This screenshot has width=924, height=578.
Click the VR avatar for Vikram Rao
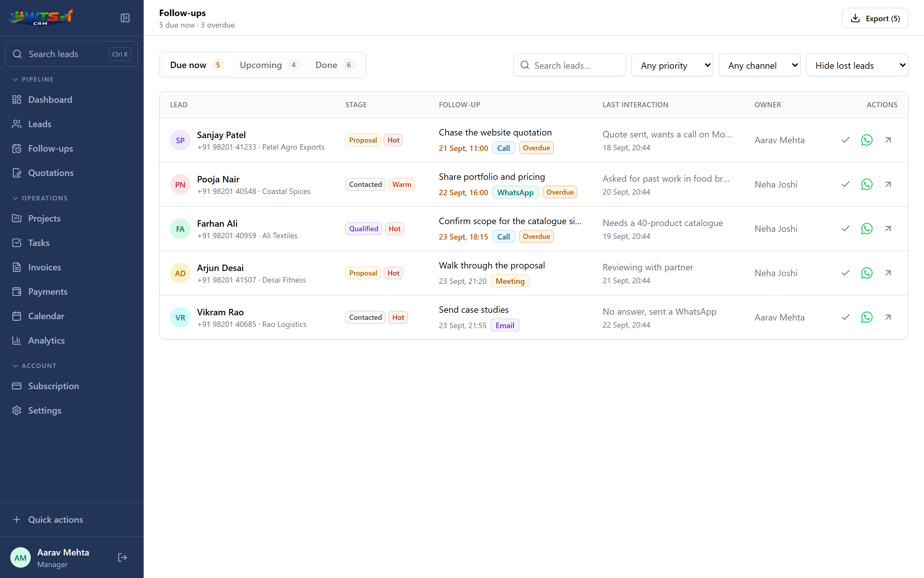180,318
